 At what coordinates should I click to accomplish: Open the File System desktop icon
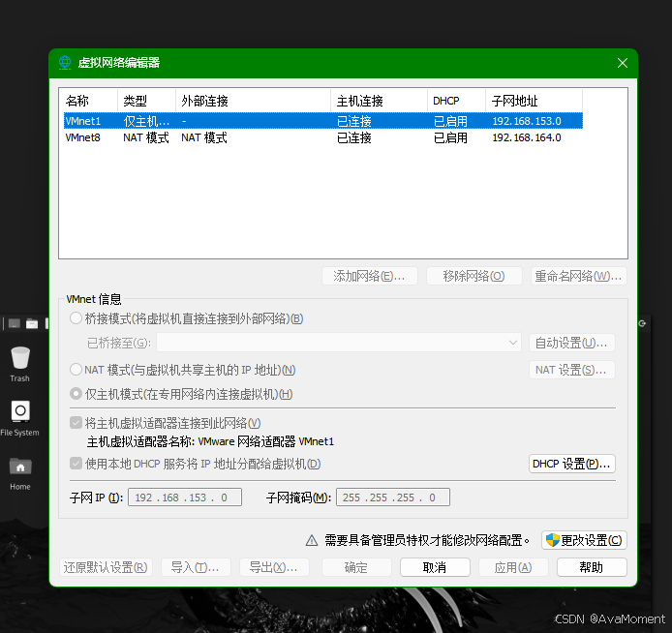click(20, 418)
